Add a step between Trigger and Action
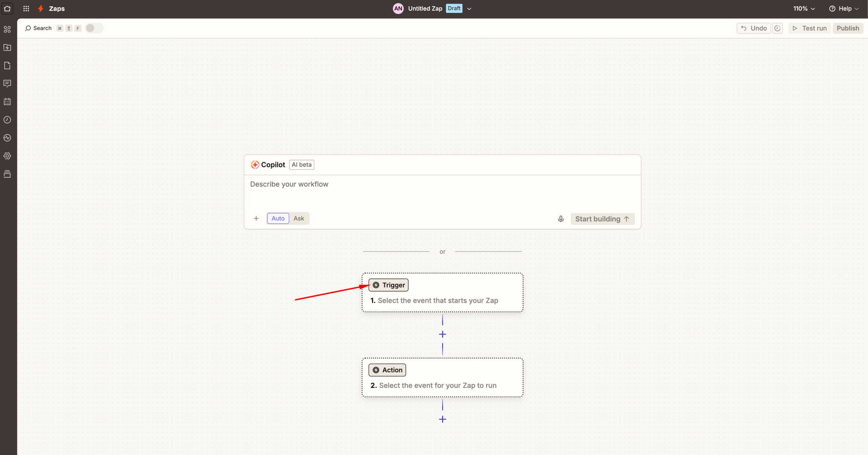The image size is (868, 455). [x=442, y=334]
